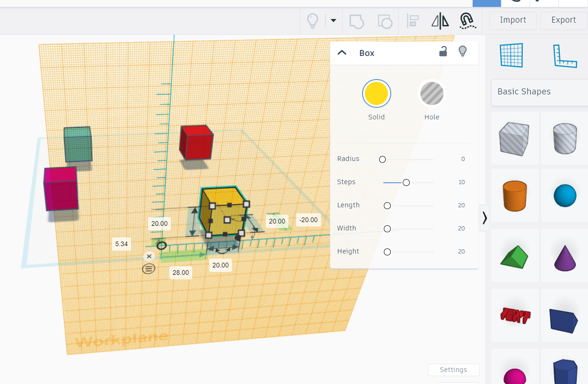The image size is (588, 384).
Task: Click the Length slider handle
Action: tap(388, 205)
